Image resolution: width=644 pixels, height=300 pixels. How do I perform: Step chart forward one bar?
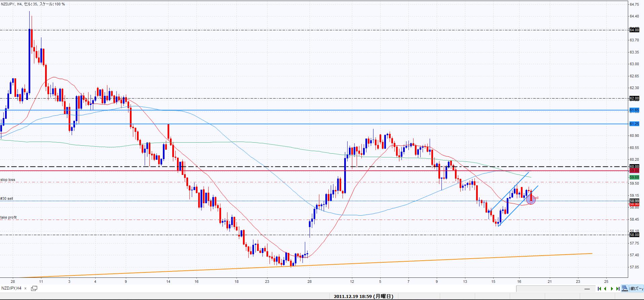612,289
